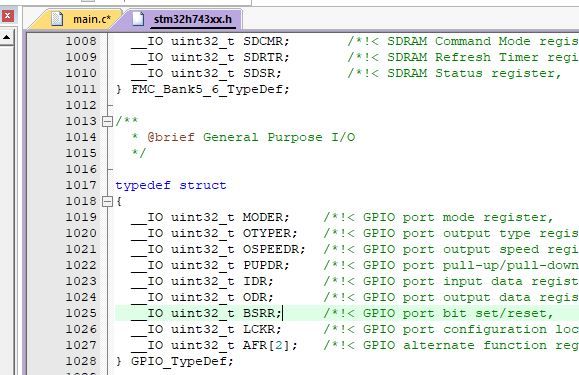Close the side panel with red X
The height and width of the screenshot is (375, 579).
(x=7, y=16)
